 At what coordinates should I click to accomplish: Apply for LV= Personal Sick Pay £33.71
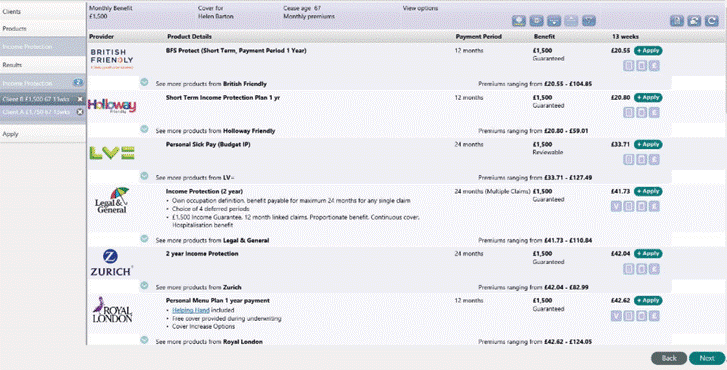coord(648,144)
